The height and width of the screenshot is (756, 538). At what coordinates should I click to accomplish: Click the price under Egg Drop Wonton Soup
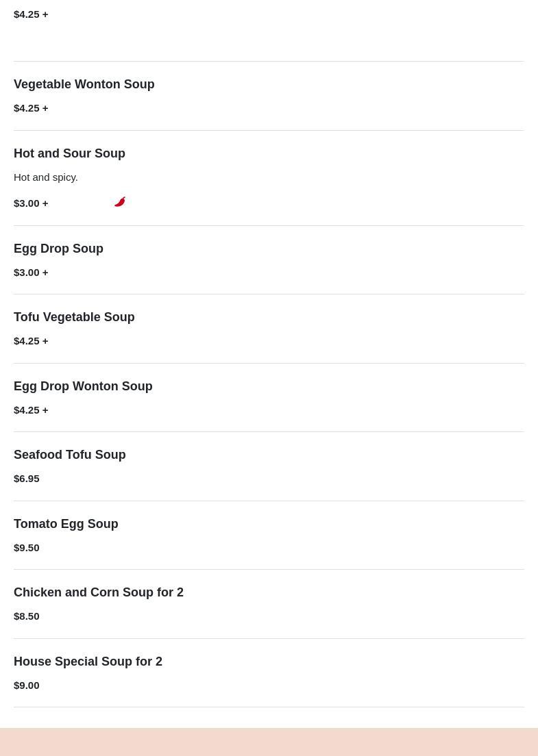(x=31, y=410)
